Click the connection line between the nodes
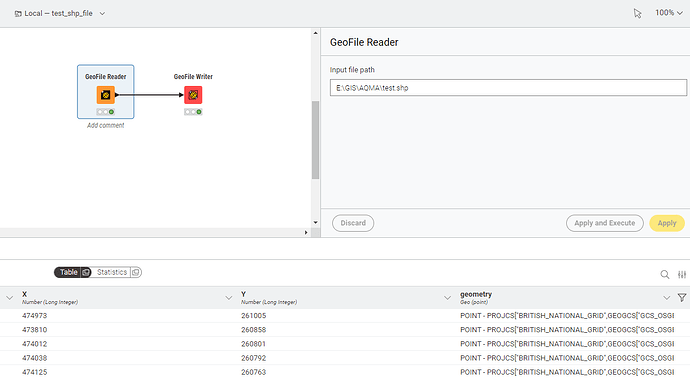690x378 pixels. [149, 95]
